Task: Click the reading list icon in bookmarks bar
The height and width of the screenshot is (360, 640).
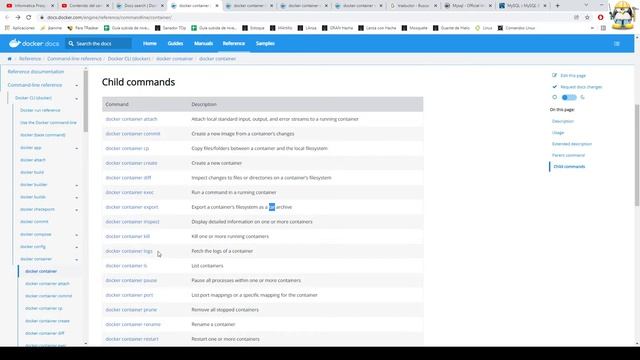Action: point(603,28)
